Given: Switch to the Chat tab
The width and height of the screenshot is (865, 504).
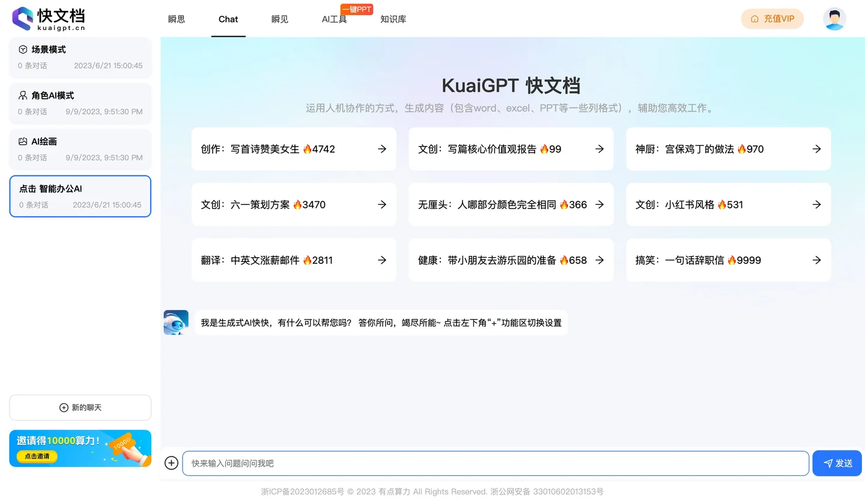Looking at the screenshot, I should [x=228, y=19].
